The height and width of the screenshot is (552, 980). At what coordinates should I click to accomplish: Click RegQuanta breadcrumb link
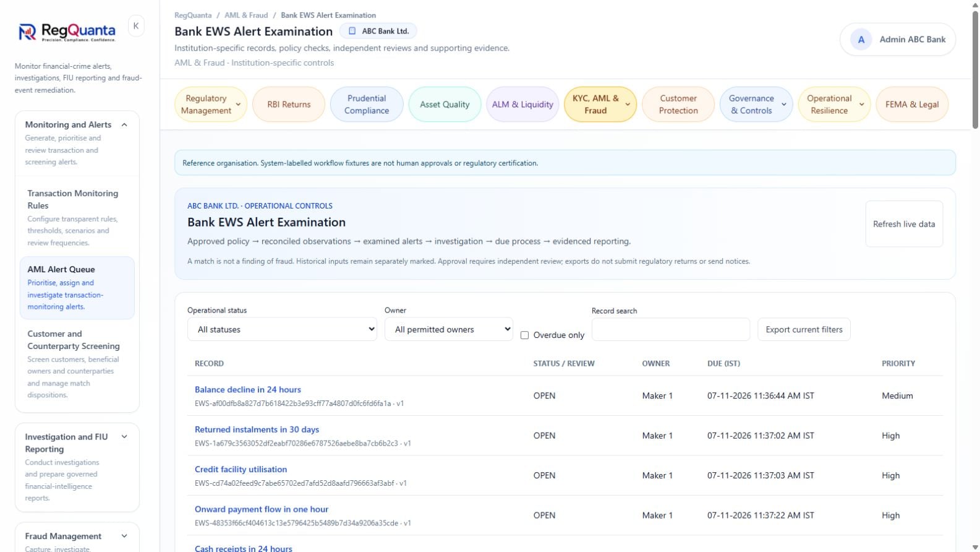(x=193, y=15)
